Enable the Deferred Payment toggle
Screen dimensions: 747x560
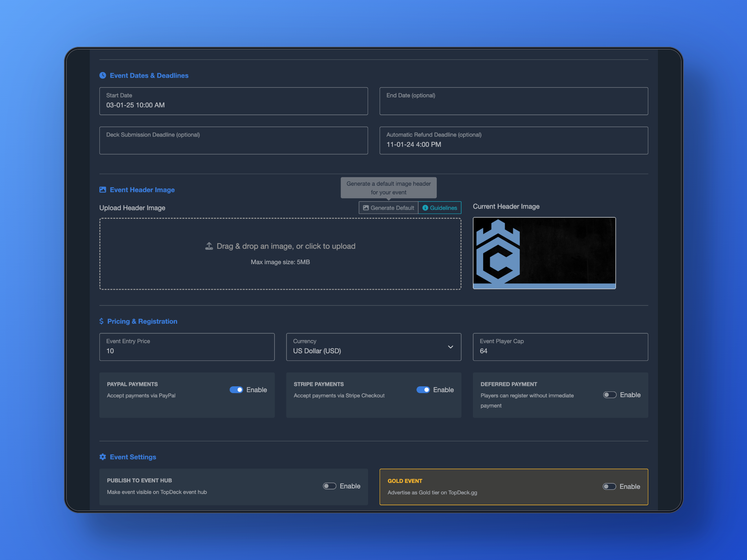pyautogui.click(x=609, y=395)
